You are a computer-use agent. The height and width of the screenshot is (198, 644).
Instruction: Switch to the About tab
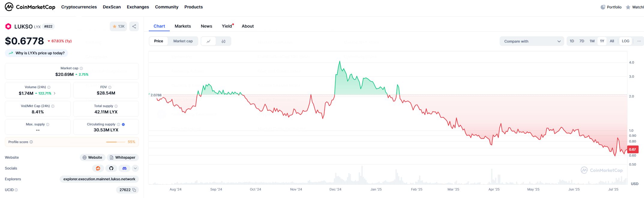click(x=248, y=26)
